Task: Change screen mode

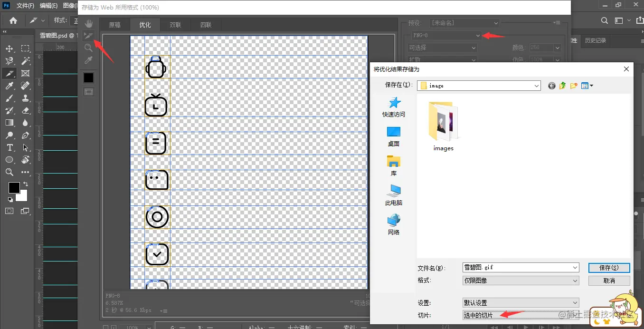Action: pos(26,211)
